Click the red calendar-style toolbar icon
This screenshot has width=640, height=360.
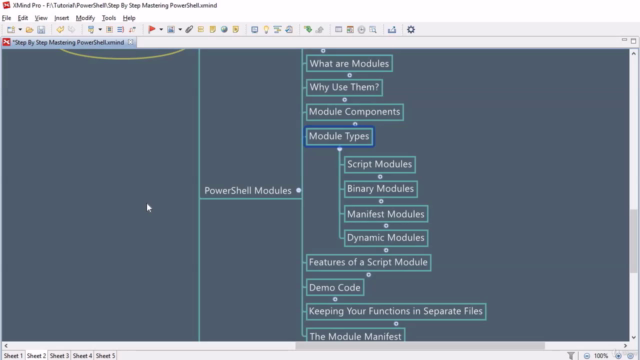click(350, 29)
